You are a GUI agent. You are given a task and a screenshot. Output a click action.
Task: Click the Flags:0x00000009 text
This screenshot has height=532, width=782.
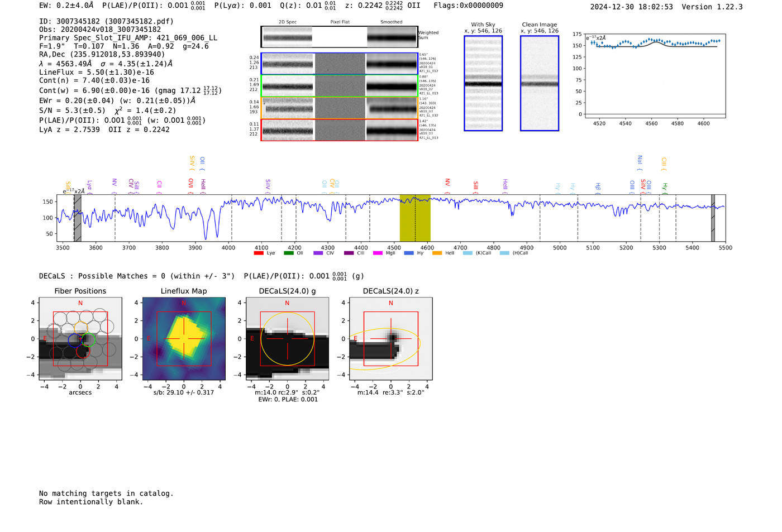point(468,6)
